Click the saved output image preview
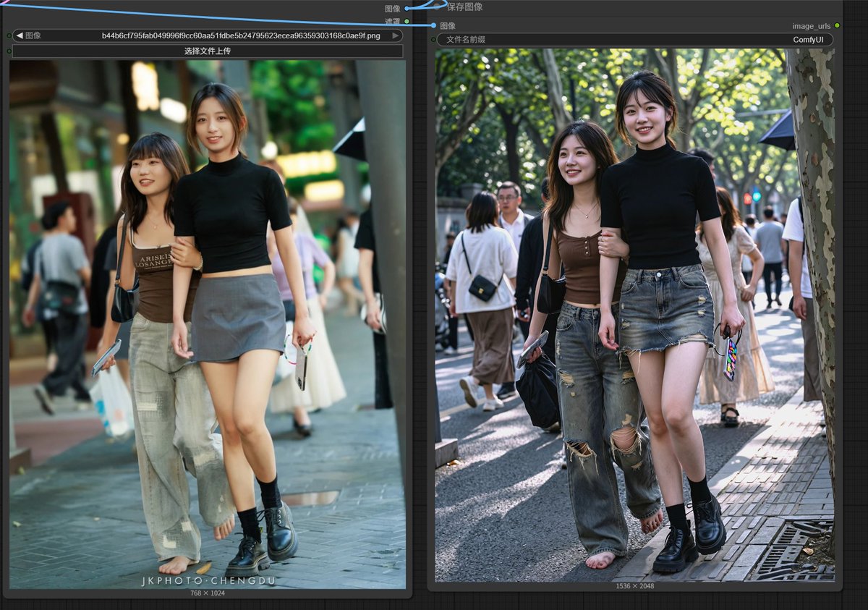 tap(634, 315)
